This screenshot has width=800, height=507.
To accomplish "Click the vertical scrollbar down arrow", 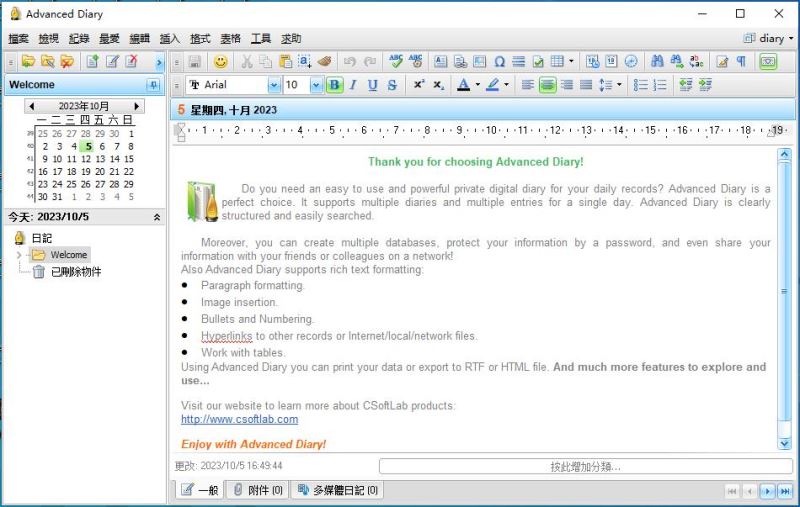I will [784, 444].
